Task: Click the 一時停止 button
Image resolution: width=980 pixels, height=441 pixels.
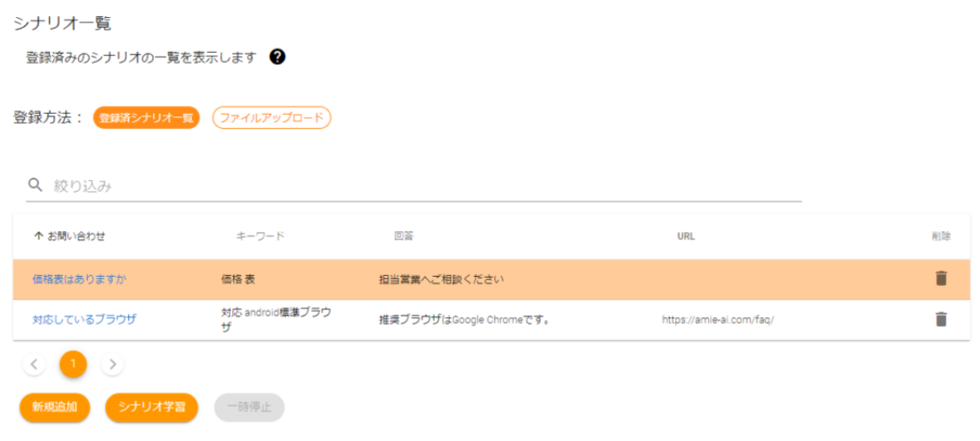Action: point(249,407)
